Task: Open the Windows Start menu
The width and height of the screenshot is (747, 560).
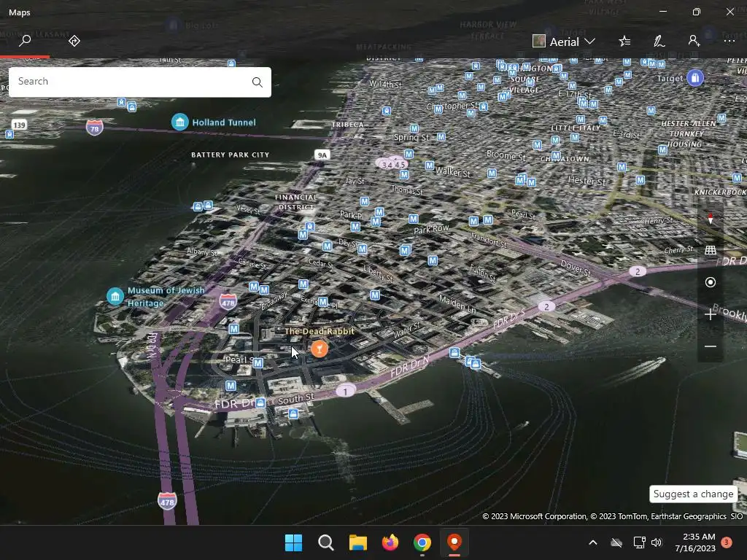Action: point(293,542)
